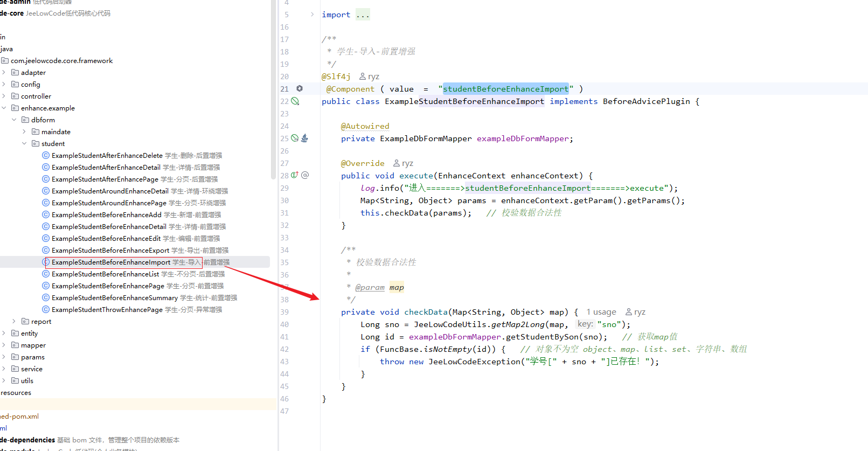Screen dimensions: 868x451
Task: Click line number 39 in the gutter
Action: coord(284,312)
